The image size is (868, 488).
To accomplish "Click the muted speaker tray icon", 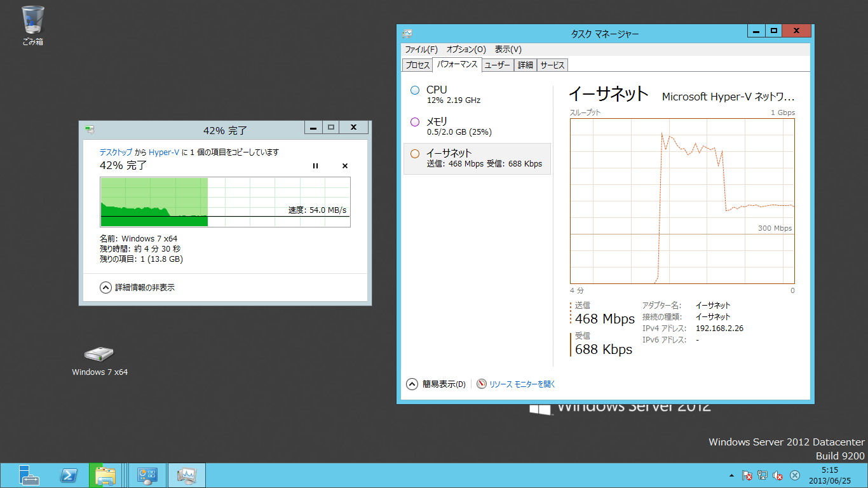I will click(x=778, y=475).
